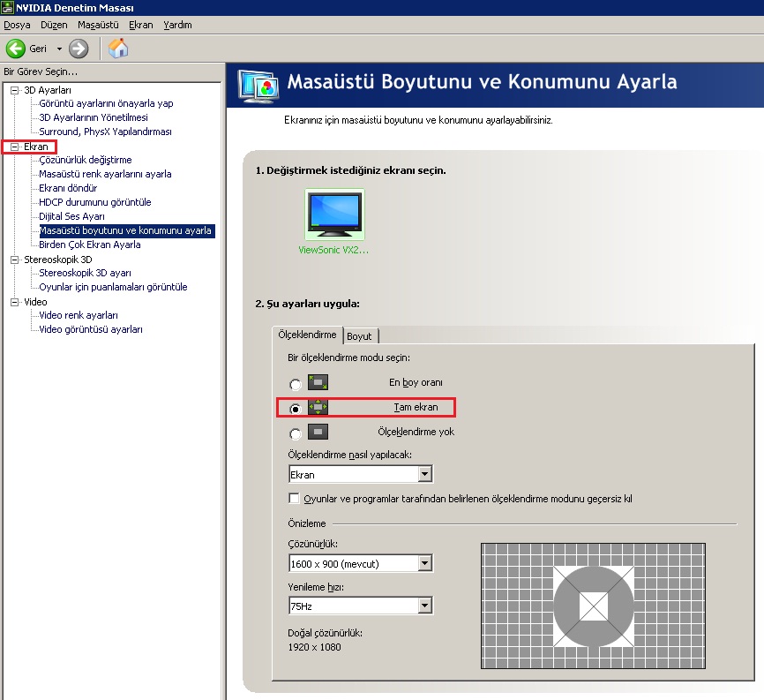Open Video görüntüsü ayarları page
The height and width of the screenshot is (700, 764).
tap(91, 329)
